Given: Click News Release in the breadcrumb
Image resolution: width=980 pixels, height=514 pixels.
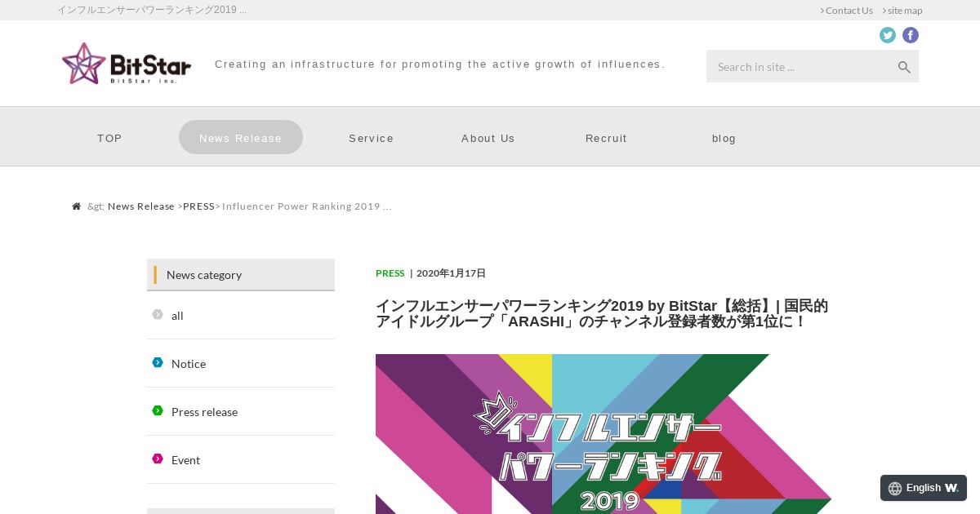Looking at the screenshot, I should point(141,206).
